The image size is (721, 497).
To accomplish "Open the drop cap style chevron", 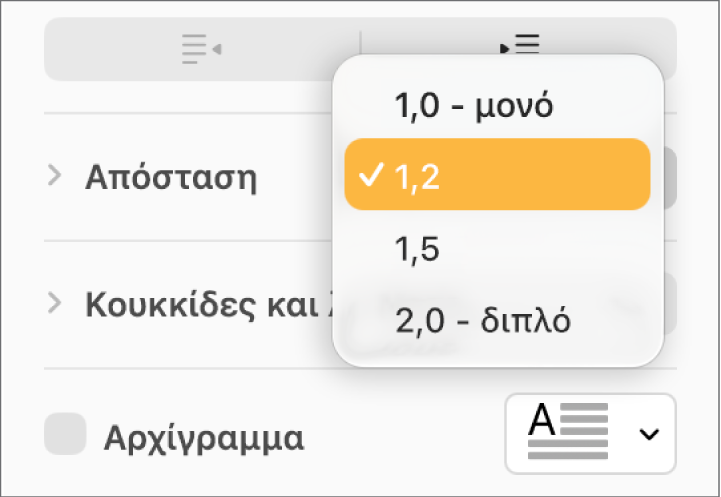I will point(649,434).
